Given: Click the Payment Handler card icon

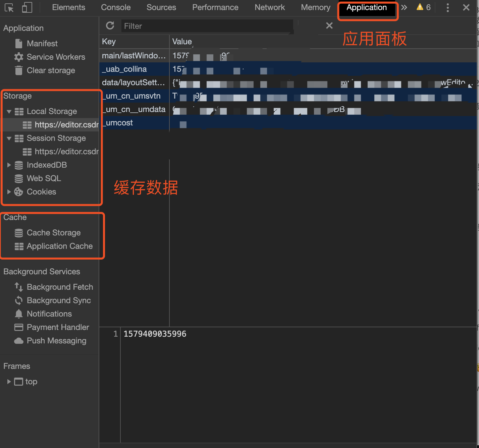Looking at the screenshot, I should pos(19,327).
